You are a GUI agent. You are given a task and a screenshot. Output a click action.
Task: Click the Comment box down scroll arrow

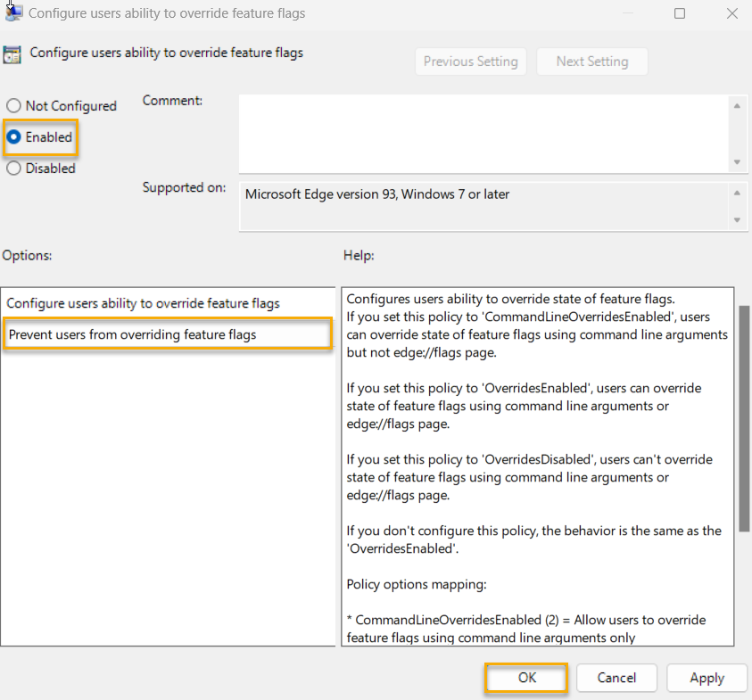coord(739,164)
